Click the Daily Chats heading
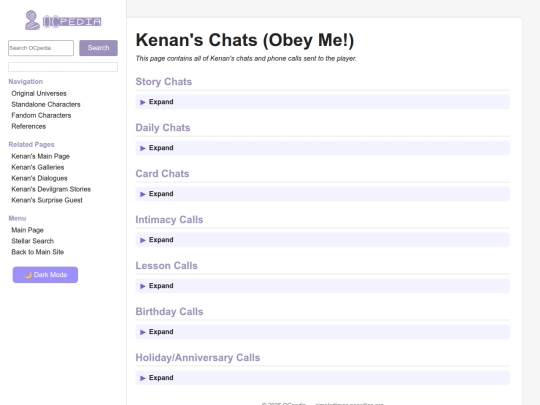Image resolution: width=540 pixels, height=405 pixels. [x=163, y=128]
